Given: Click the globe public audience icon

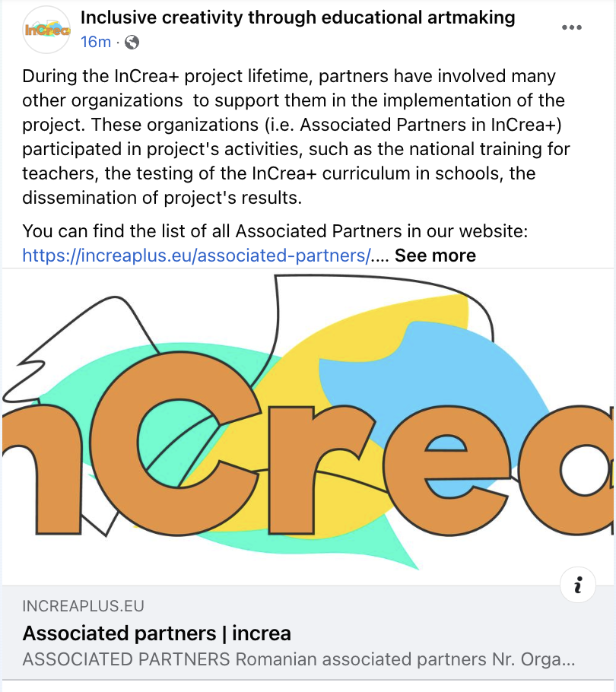Looking at the screenshot, I should [x=132, y=43].
